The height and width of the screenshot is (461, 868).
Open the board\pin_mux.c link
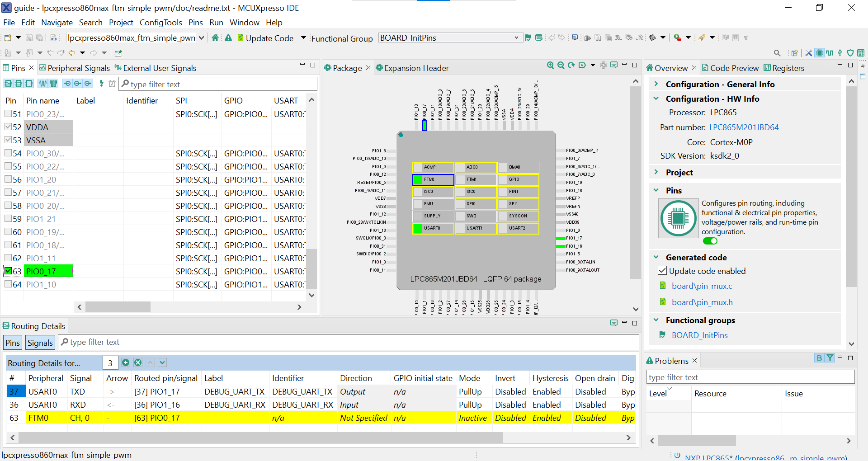click(x=702, y=286)
